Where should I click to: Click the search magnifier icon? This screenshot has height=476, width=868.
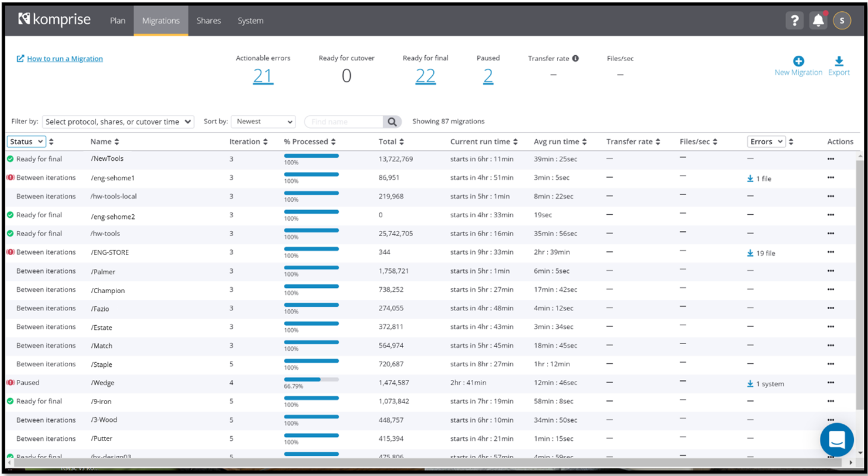coord(391,120)
